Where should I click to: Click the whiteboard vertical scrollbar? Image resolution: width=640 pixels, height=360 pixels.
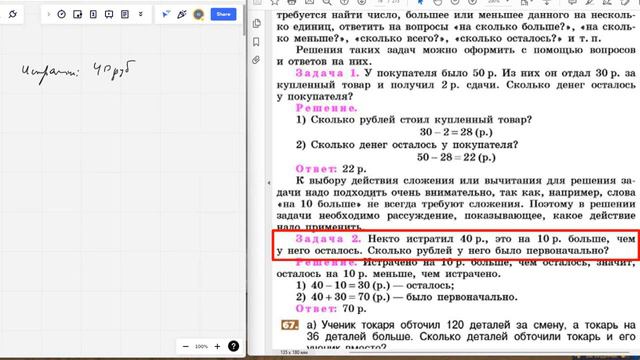click(244, 20)
